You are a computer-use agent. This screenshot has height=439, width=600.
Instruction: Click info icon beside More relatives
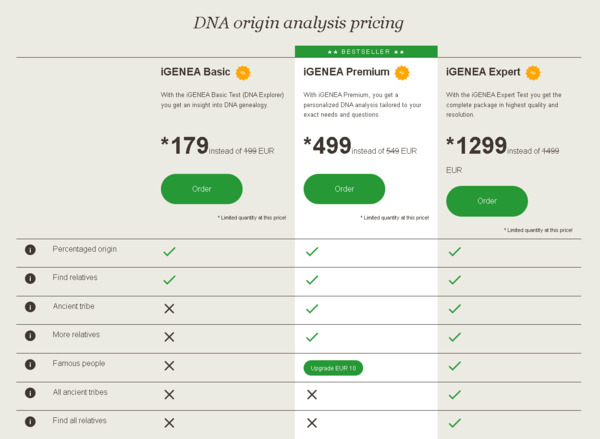tap(30, 336)
